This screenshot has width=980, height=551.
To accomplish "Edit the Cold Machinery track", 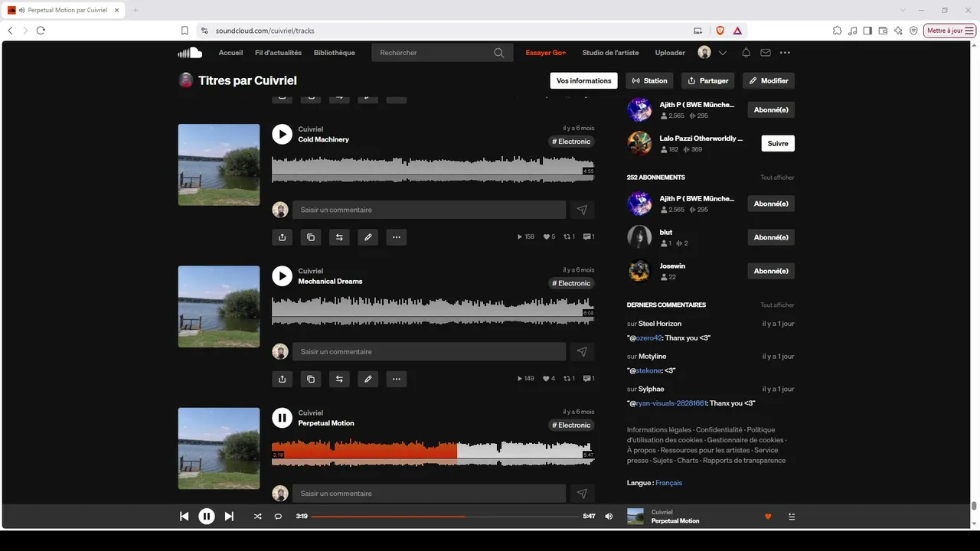I will point(367,237).
